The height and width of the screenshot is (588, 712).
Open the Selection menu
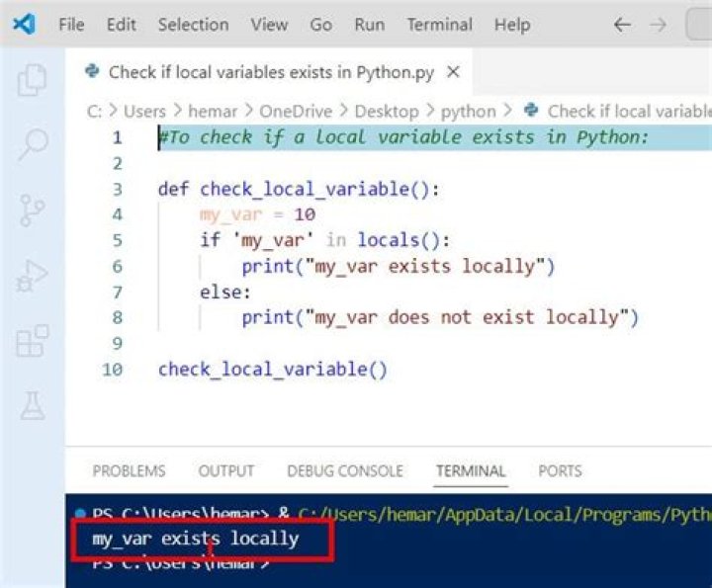tap(193, 25)
